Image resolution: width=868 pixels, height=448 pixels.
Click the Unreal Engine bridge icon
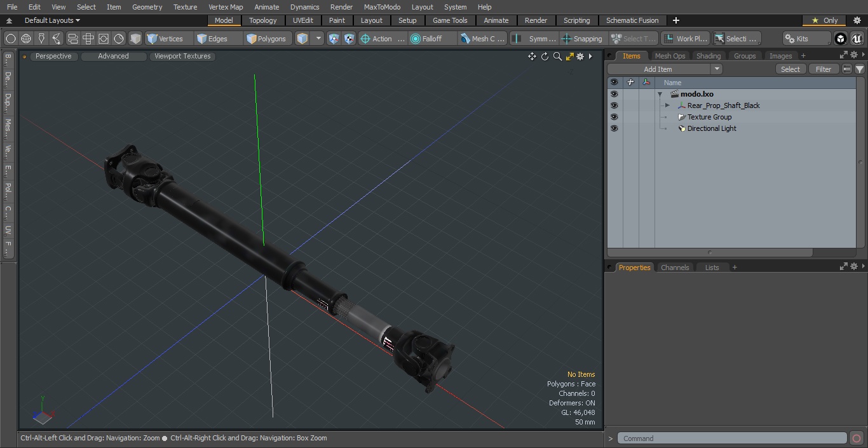[x=857, y=39]
